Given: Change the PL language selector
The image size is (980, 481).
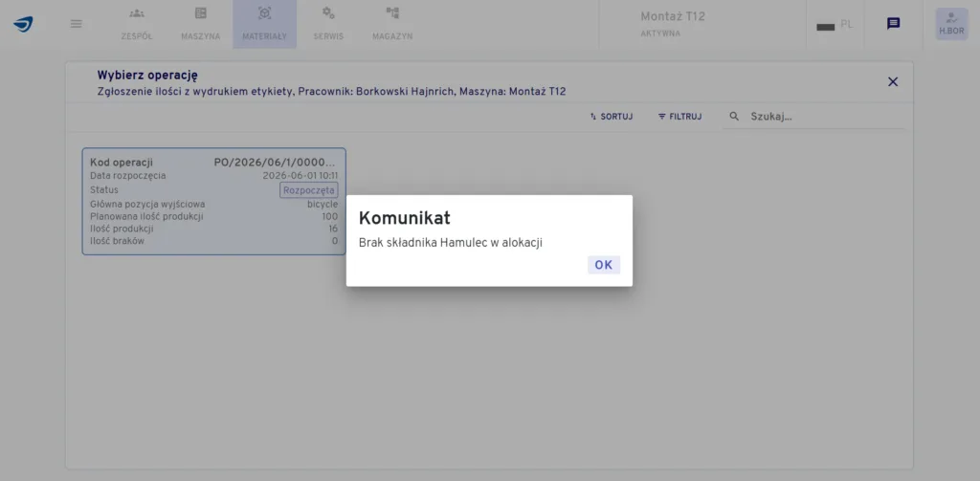Looking at the screenshot, I should point(835,25).
